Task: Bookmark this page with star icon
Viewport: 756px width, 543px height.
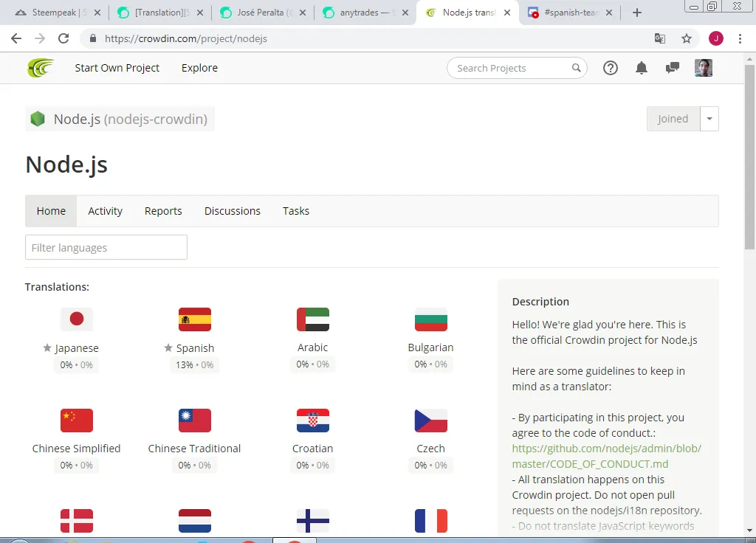Action: coord(687,38)
